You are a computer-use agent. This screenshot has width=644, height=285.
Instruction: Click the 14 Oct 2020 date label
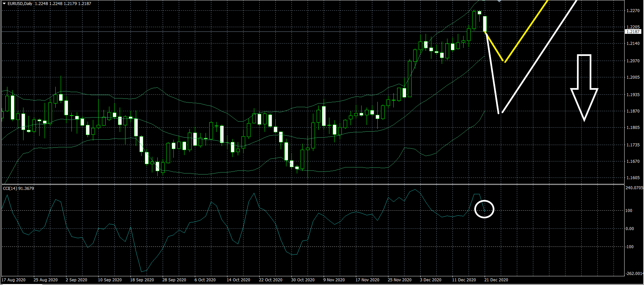238,280
